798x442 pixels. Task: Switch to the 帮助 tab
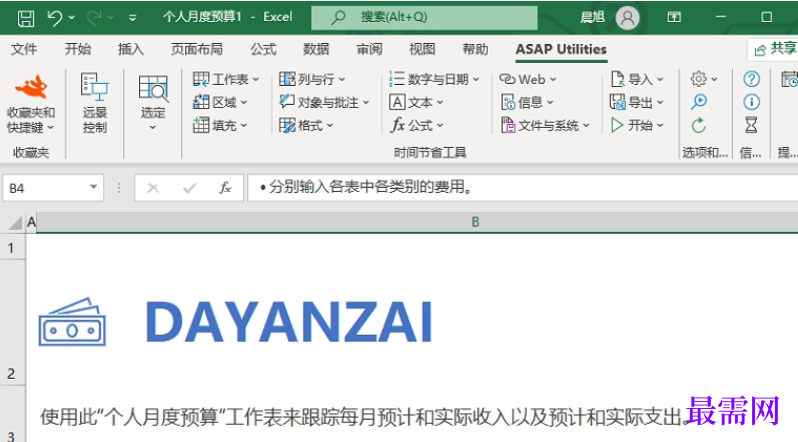[x=475, y=49]
